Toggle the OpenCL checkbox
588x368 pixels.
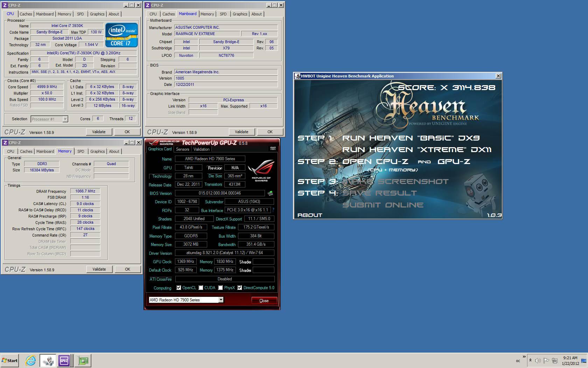click(179, 288)
